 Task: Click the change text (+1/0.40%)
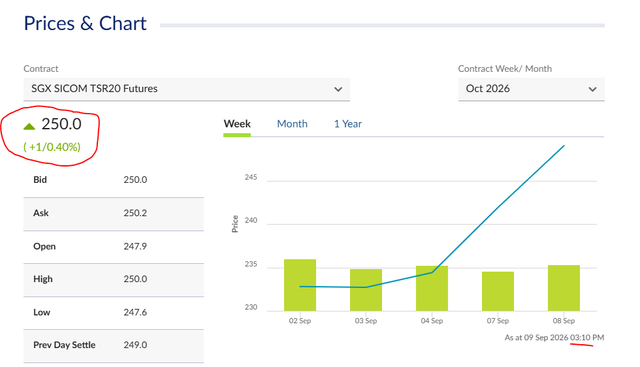point(52,147)
